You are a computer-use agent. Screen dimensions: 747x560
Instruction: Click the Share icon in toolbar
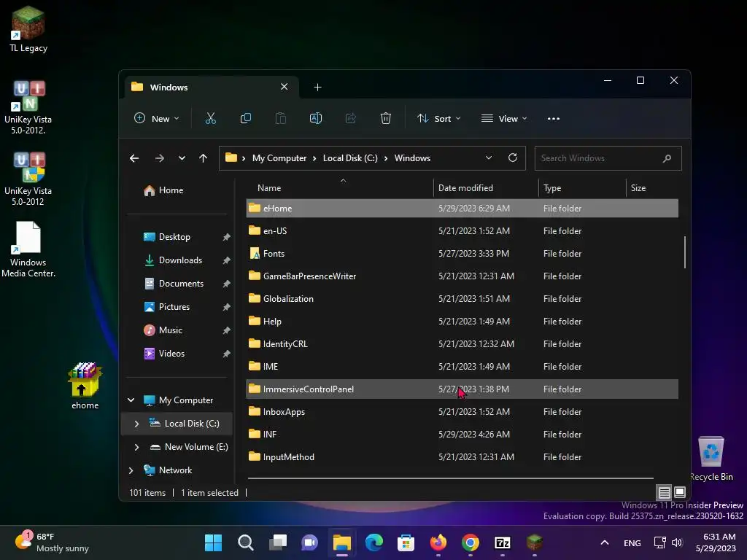pyautogui.click(x=351, y=119)
